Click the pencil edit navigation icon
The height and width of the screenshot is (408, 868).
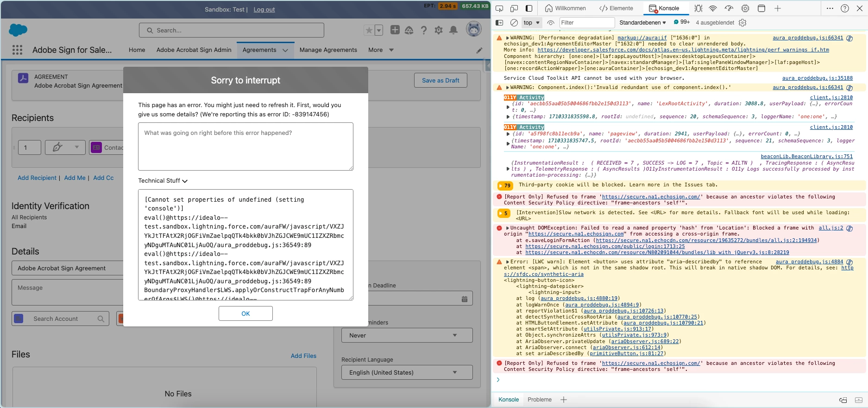coord(479,51)
